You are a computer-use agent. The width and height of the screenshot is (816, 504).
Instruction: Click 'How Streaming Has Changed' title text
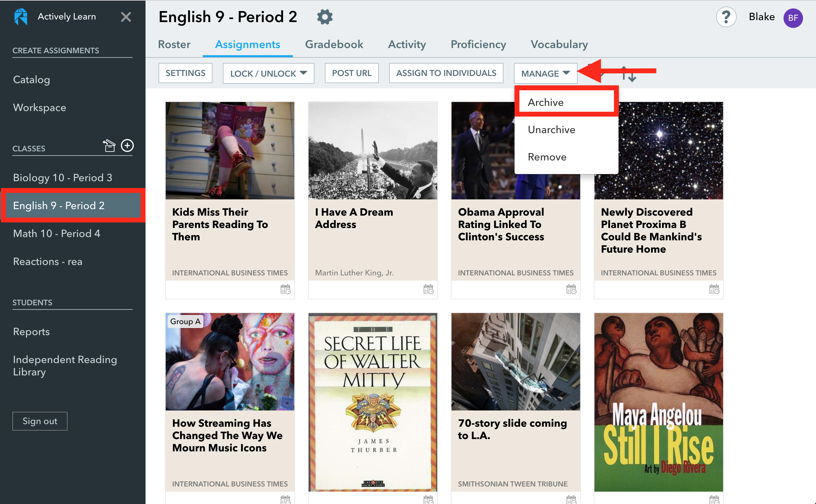click(227, 435)
